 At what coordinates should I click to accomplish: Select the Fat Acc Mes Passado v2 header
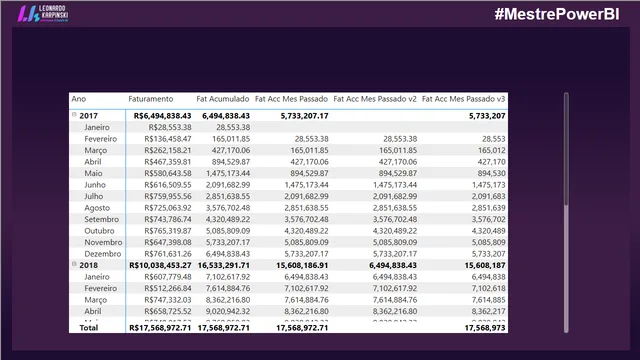[375, 99]
